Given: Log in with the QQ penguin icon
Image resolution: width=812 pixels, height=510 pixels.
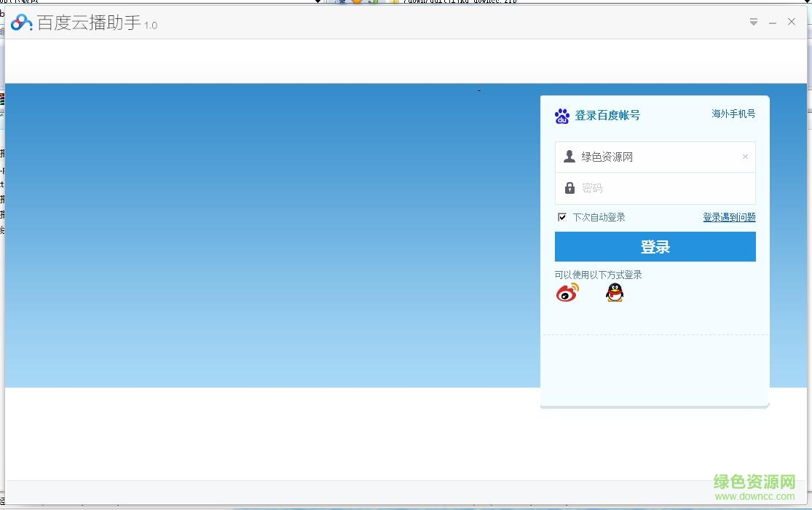Looking at the screenshot, I should point(615,291).
